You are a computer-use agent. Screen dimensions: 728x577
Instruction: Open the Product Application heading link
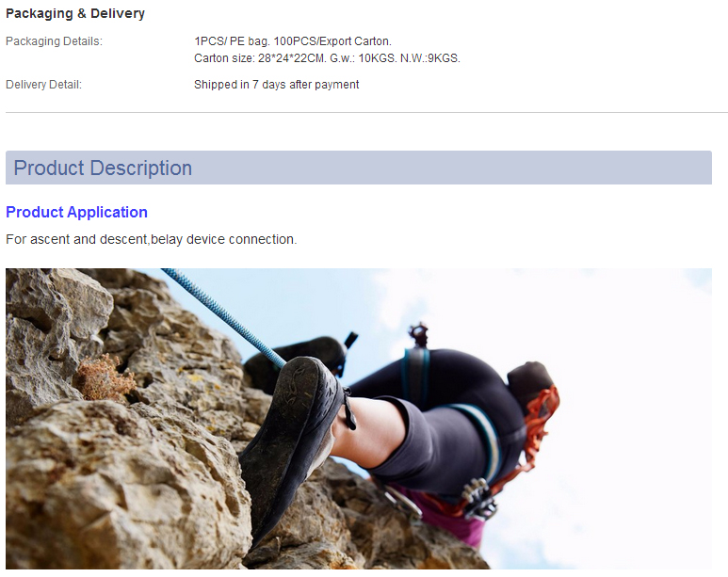76,212
